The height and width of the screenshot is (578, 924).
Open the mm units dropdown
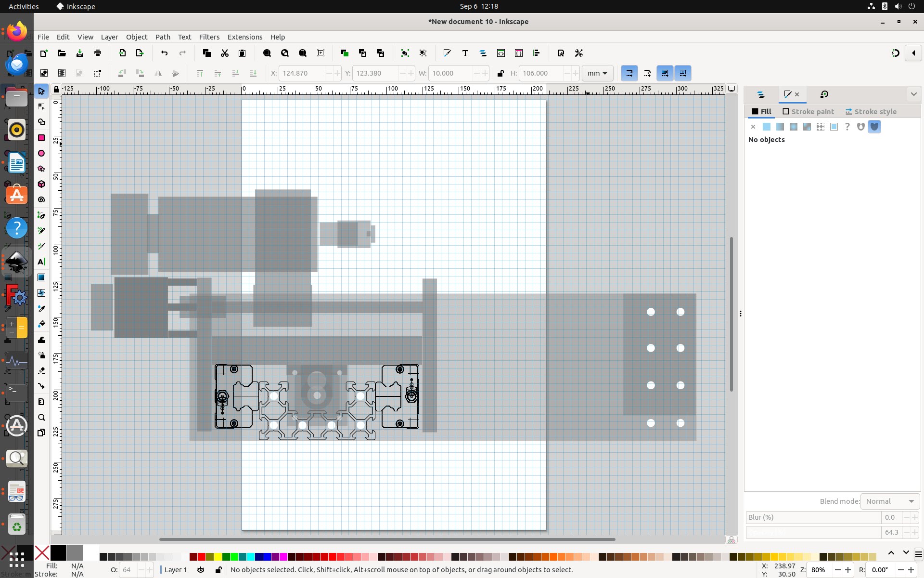coord(597,73)
